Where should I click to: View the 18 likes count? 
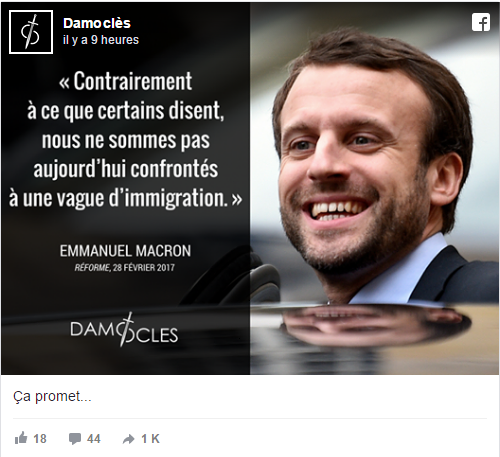pyautogui.click(x=40, y=439)
